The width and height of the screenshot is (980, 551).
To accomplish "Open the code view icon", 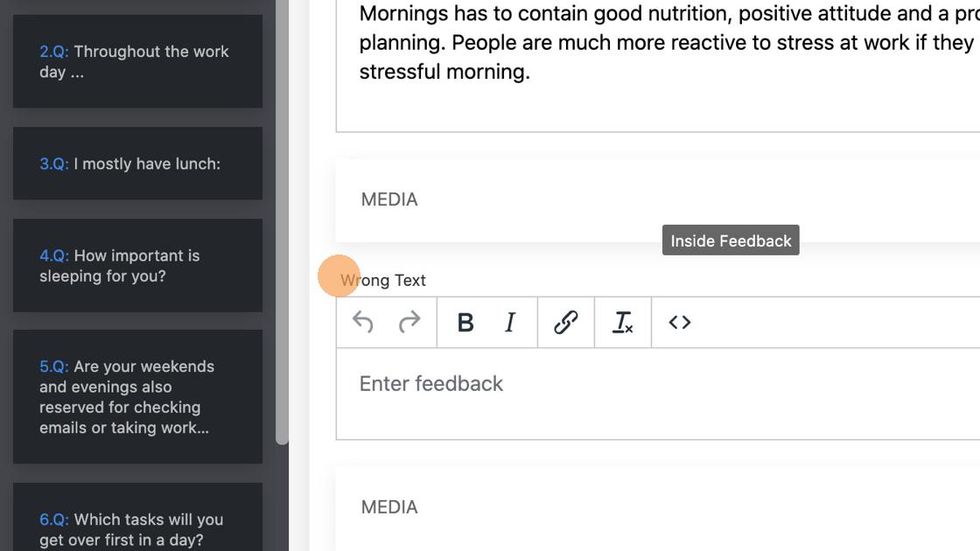I will pos(680,323).
